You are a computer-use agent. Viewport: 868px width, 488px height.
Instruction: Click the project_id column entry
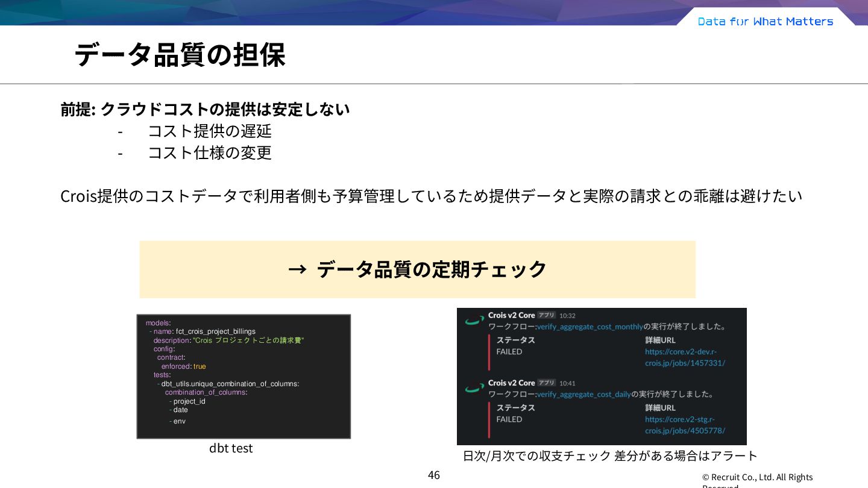click(x=187, y=401)
